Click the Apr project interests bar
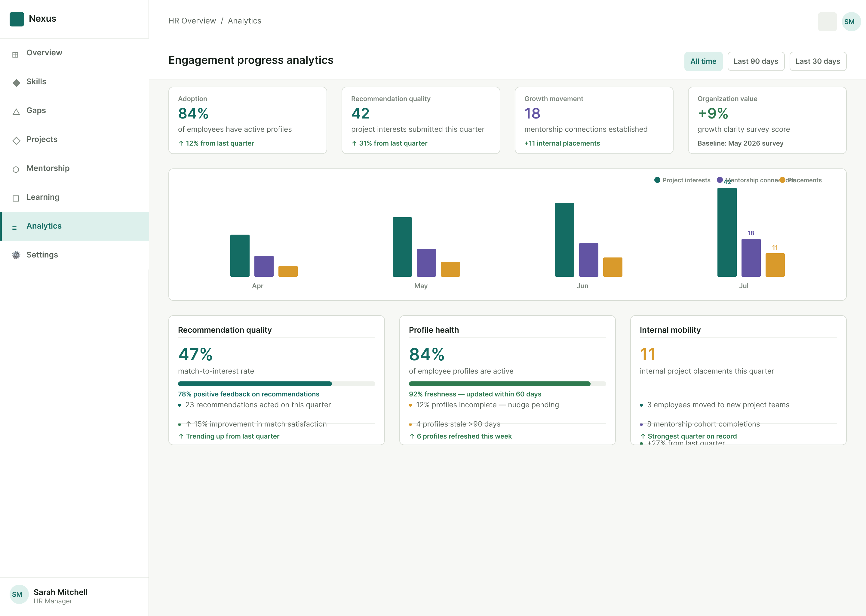Screen dimensions: 866x616 tap(240, 256)
